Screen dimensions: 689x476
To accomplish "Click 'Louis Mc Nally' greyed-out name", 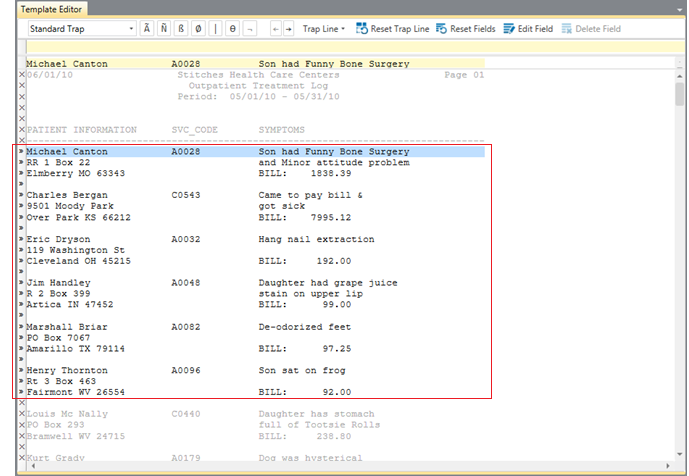I will pos(67,414).
